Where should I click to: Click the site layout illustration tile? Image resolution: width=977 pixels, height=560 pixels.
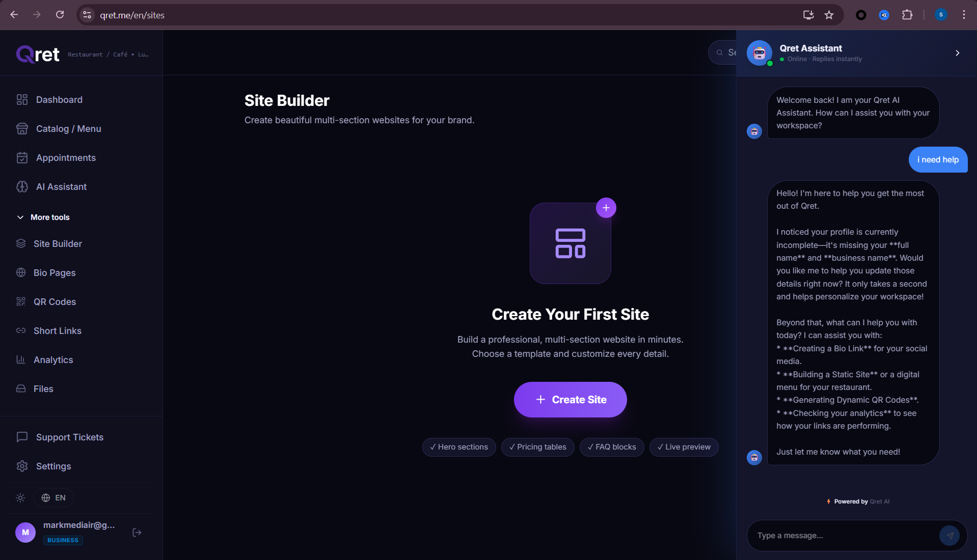[571, 243]
